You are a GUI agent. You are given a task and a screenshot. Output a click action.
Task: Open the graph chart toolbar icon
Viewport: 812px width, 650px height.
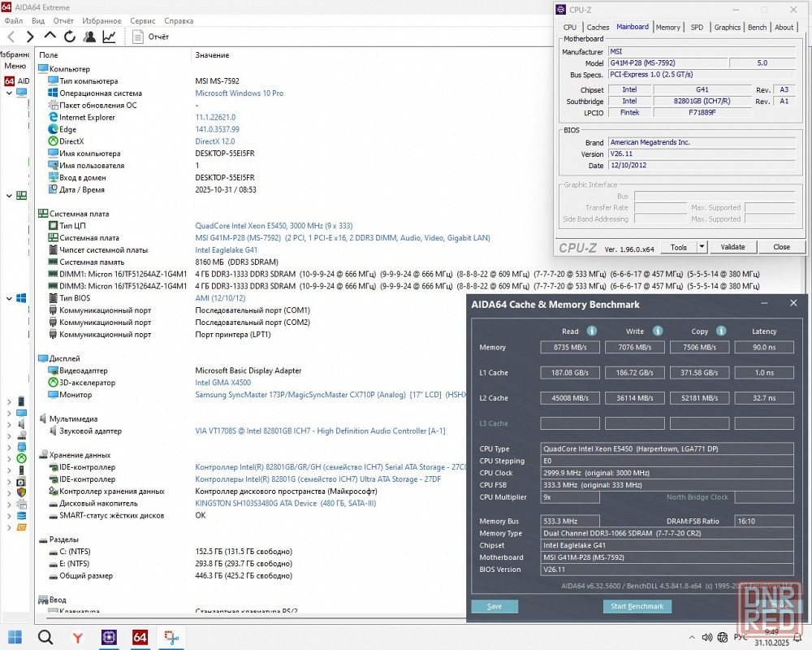coord(109,37)
